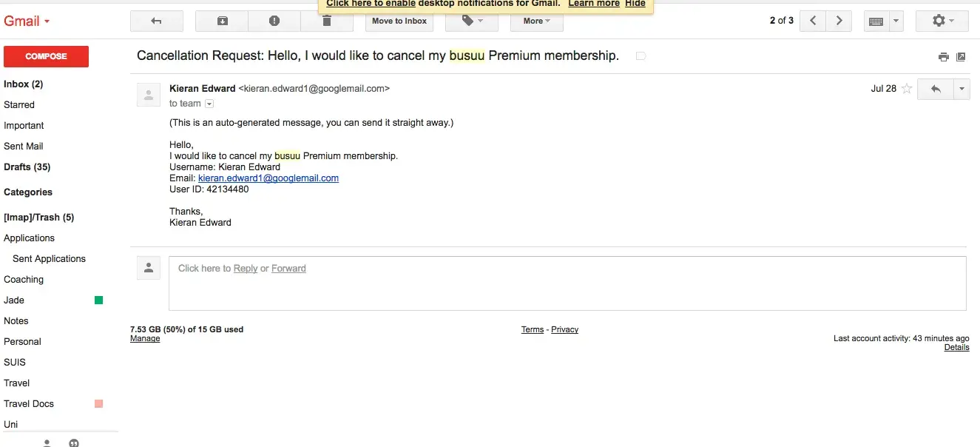Delete this email with trash icon
This screenshot has height=447, width=980.
327,21
